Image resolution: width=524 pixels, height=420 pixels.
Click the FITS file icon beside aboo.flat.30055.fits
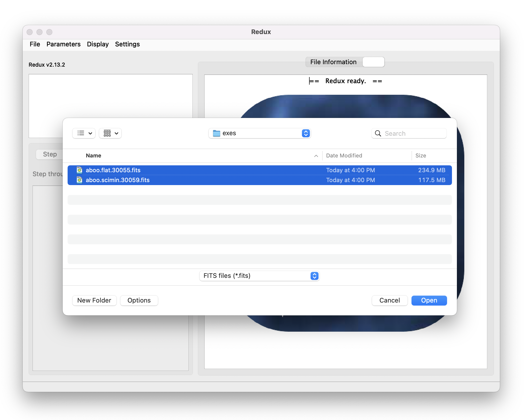(79, 170)
